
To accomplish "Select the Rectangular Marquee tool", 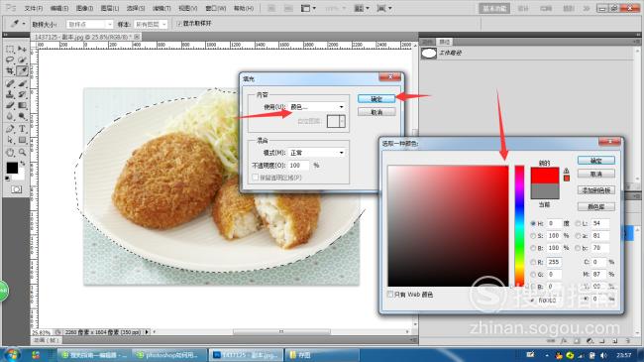I will click(x=10, y=49).
